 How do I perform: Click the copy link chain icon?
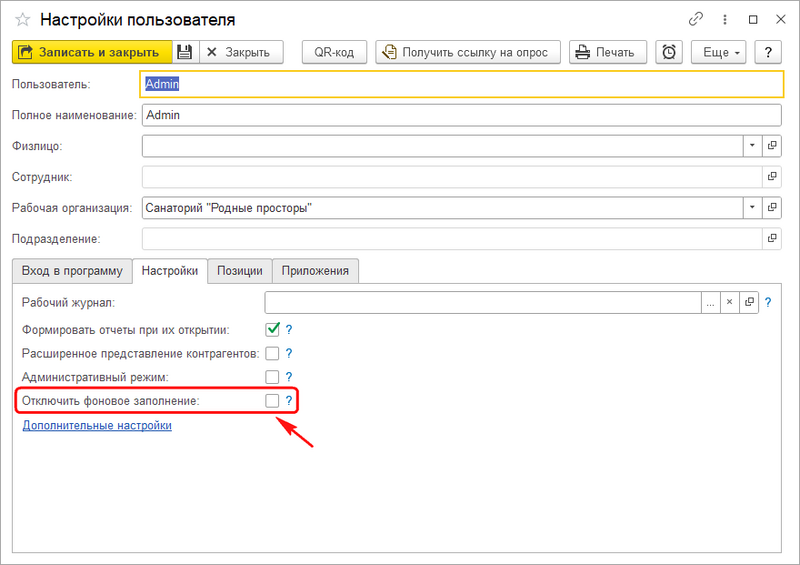(x=696, y=19)
